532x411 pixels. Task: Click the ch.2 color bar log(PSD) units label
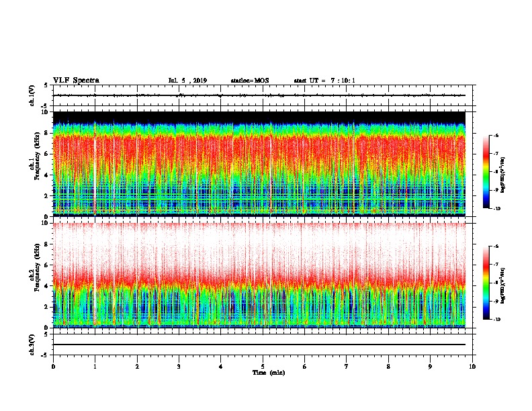coord(503,285)
